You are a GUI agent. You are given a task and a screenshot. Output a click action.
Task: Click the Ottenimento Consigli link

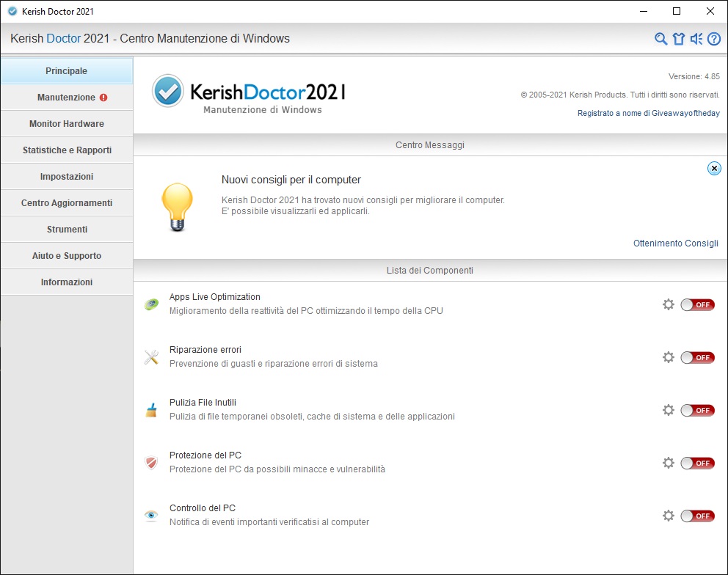click(x=676, y=243)
